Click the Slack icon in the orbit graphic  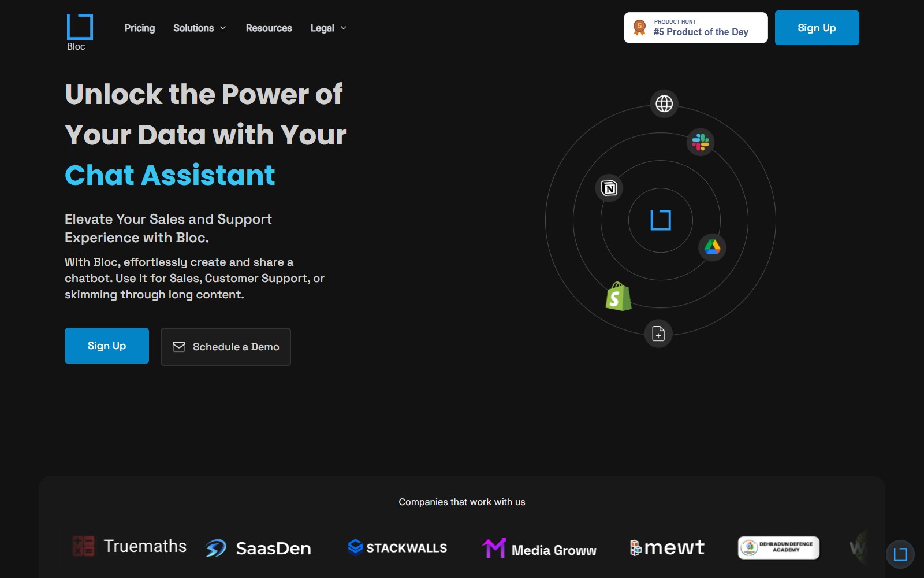(x=701, y=142)
